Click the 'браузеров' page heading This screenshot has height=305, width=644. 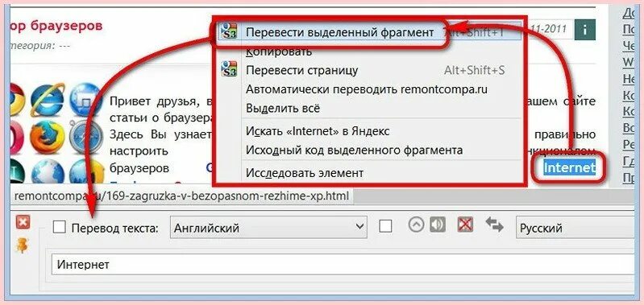click(66, 26)
